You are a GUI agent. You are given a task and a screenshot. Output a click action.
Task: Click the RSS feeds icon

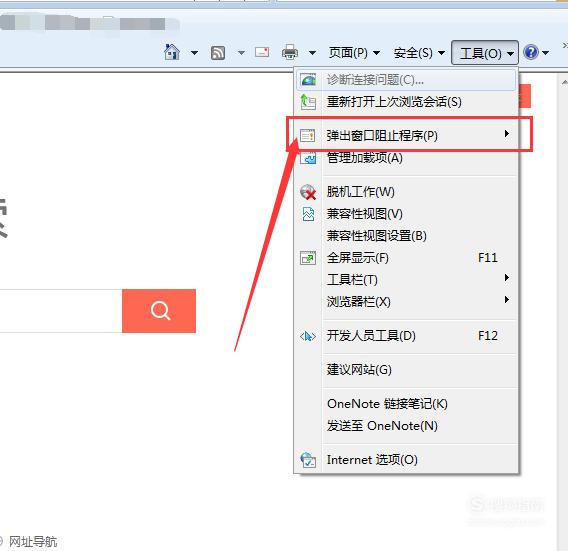pyautogui.click(x=218, y=53)
